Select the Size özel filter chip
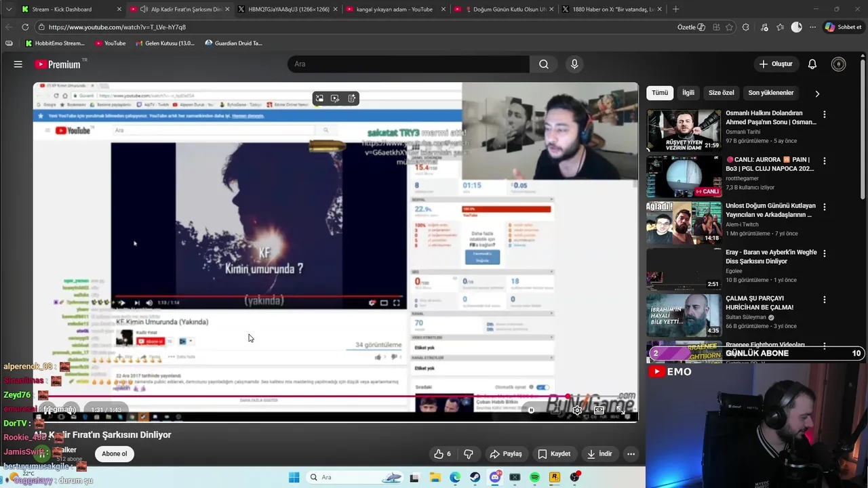Image resolution: width=868 pixels, height=488 pixels. click(722, 93)
